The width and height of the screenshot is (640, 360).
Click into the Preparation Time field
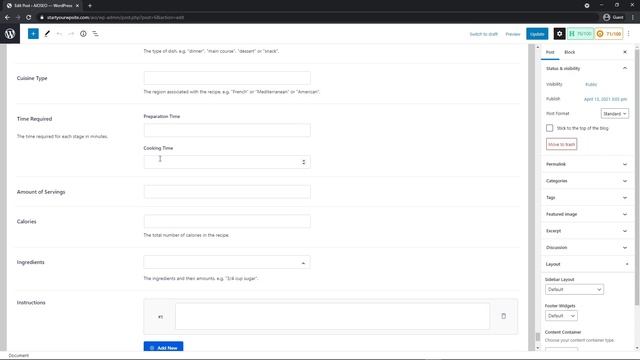[227, 130]
